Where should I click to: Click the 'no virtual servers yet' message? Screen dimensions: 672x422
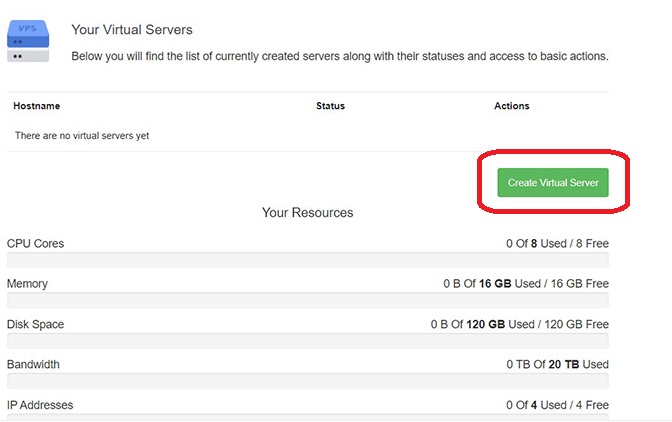(82, 136)
